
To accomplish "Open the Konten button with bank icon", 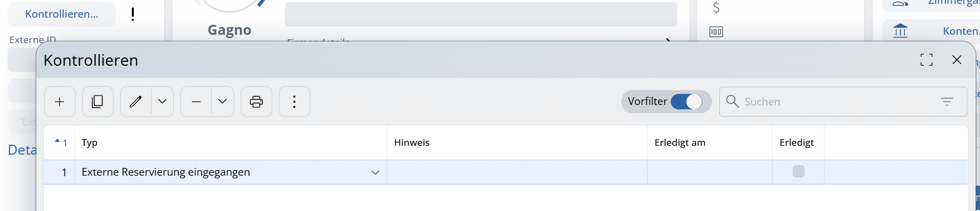I will point(931,31).
